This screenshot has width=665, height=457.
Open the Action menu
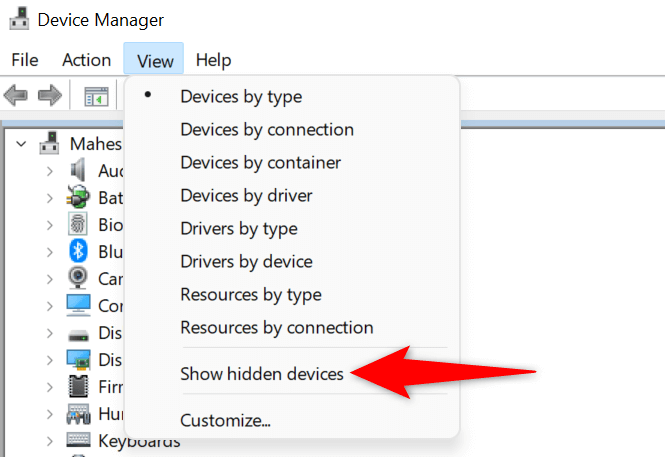[86, 60]
